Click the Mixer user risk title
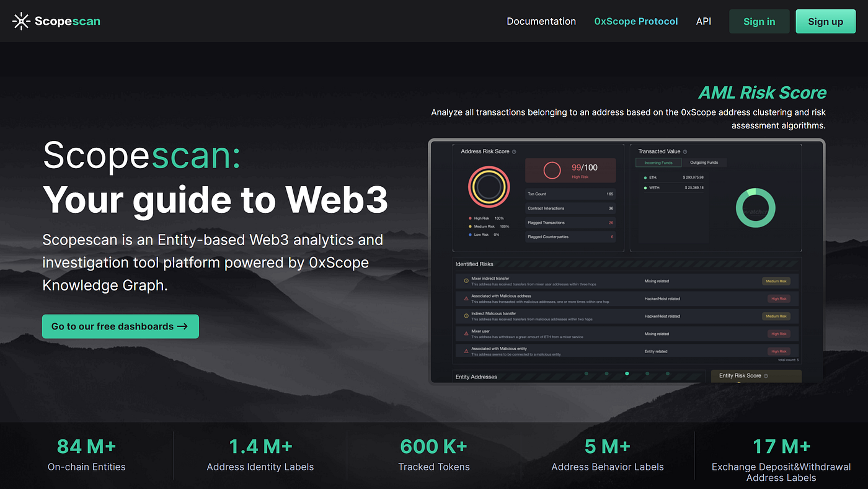The image size is (868, 489). coord(480,331)
